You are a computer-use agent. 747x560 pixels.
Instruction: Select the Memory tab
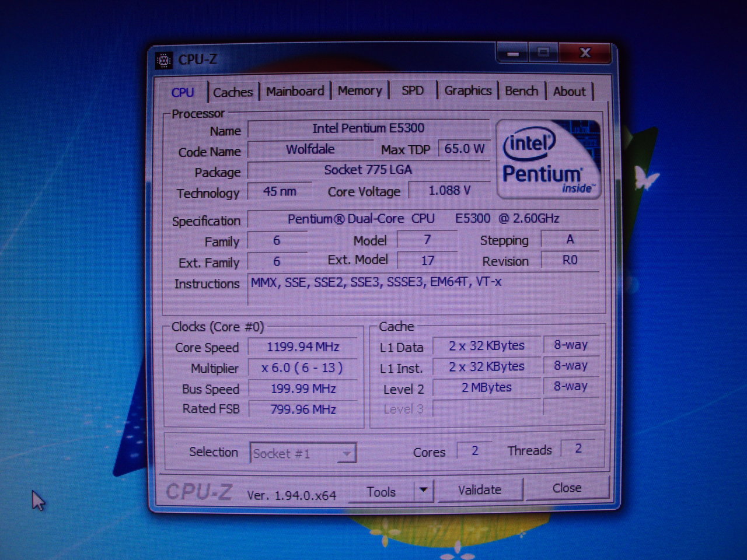point(359,91)
